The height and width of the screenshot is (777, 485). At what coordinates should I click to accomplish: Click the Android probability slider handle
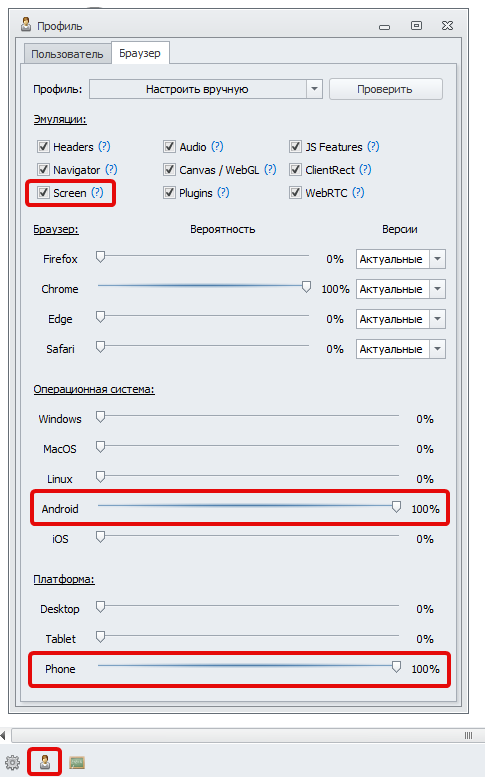tap(396, 506)
